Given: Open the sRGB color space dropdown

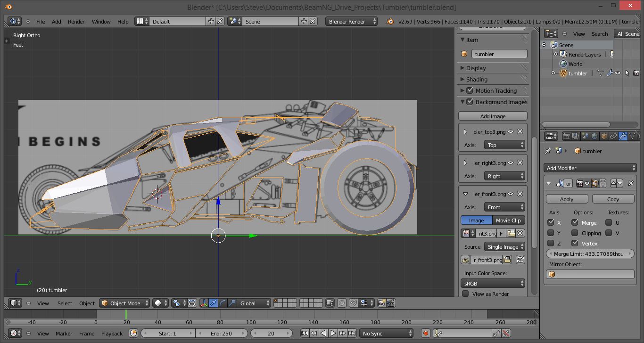Looking at the screenshot, I should (x=493, y=283).
